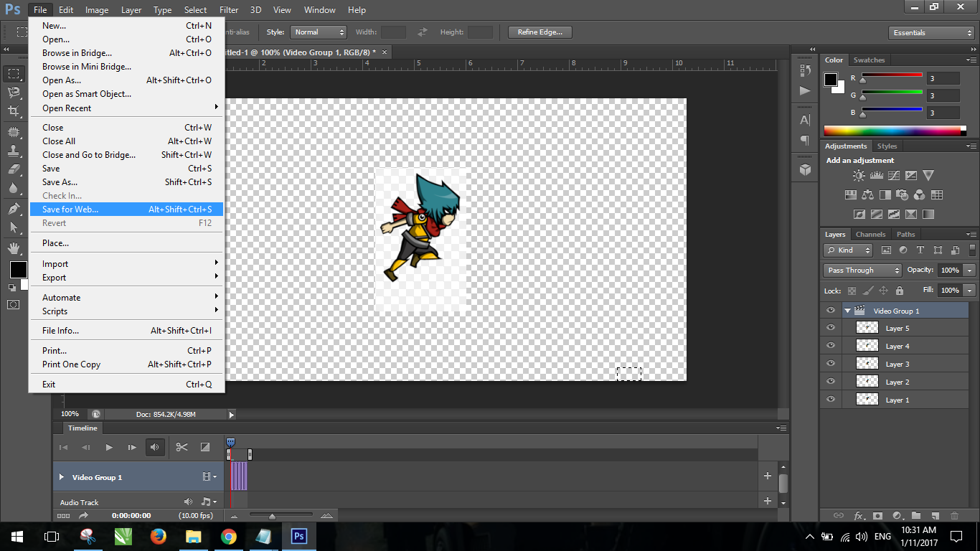This screenshot has width=980, height=551.
Task: Add Brightness/Contrast adjustment icon
Action: tap(859, 175)
